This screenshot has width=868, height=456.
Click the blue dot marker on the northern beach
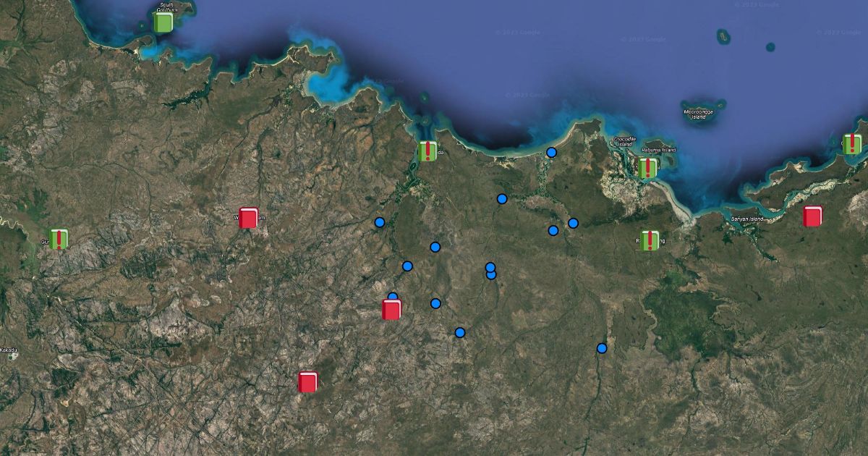[551, 152]
